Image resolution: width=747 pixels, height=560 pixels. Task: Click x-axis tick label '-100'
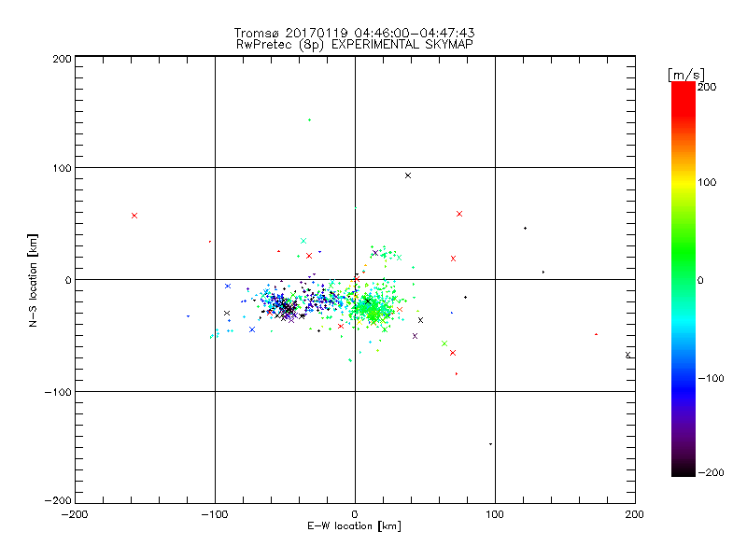click(x=215, y=514)
